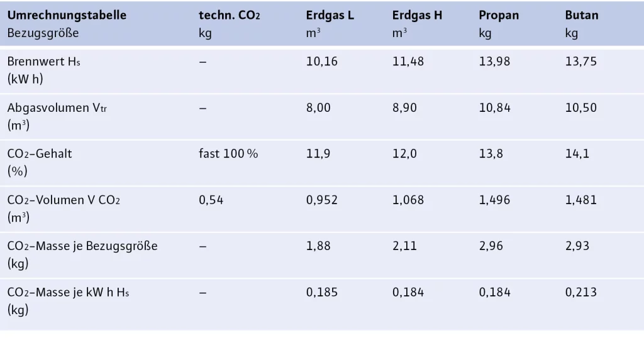Click the CO2-Masse je Bezugsgröße row label
Viewport: 644px width, 338px height.
coord(82,246)
